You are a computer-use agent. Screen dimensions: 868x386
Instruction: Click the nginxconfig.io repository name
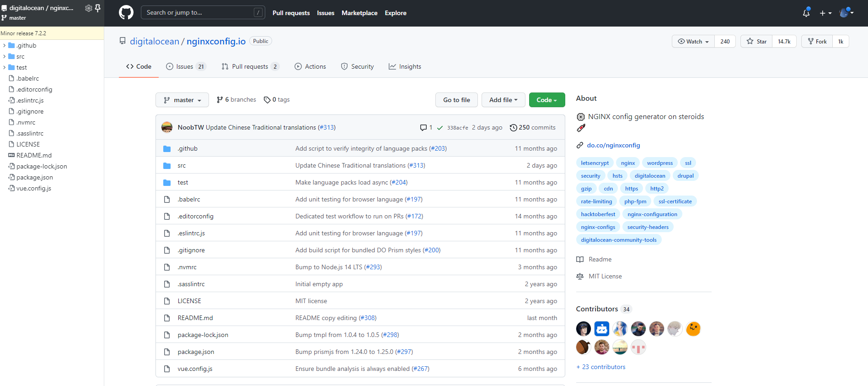tap(216, 41)
